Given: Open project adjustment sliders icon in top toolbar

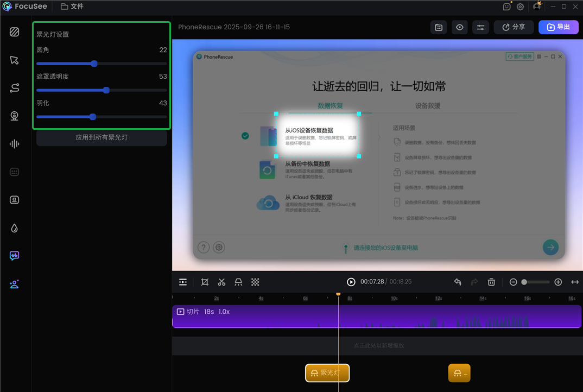Looking at the screenshot, I should point(480,27).
